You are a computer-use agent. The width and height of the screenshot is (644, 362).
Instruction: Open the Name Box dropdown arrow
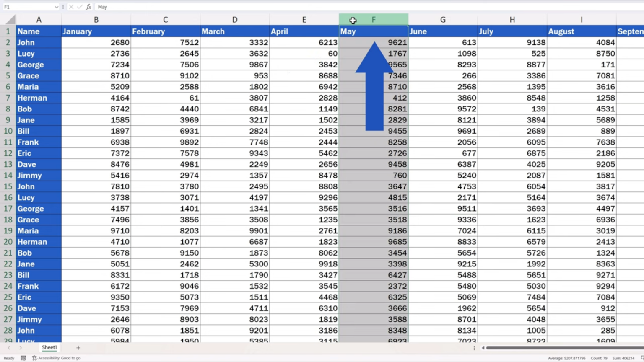pyautogui.click(x=56, y=7)
